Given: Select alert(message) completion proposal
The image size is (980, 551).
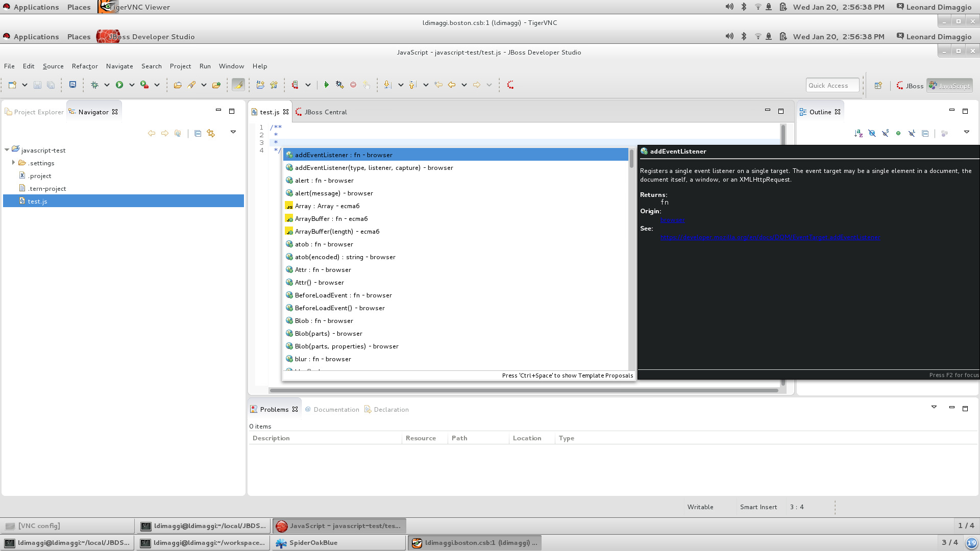Looking at the screenshot, I should point(333,193).
